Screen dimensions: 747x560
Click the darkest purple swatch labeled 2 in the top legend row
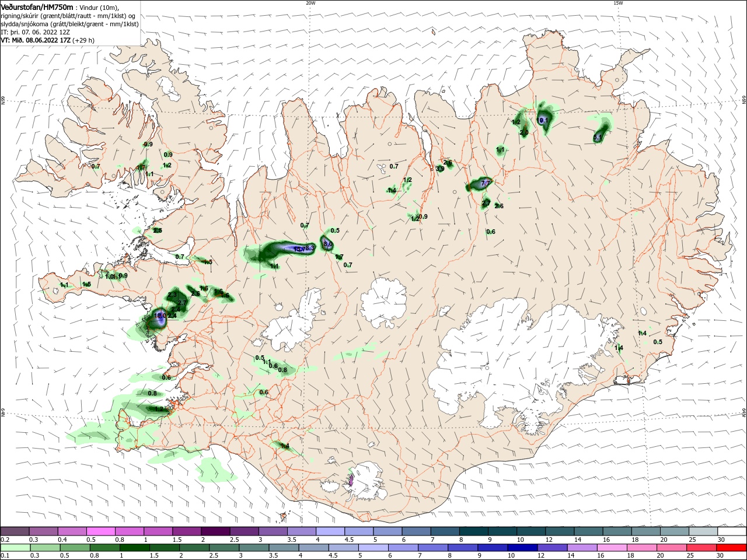(x=215, y=531)
